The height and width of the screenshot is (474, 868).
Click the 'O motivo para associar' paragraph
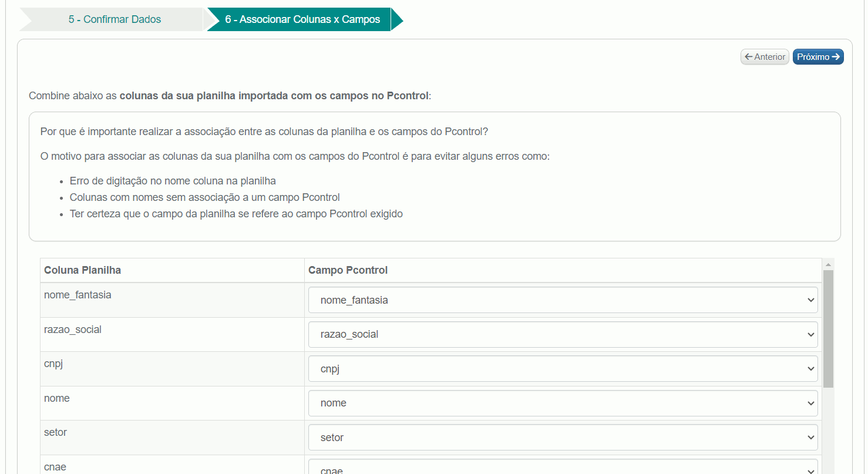click(x=295, y=157)
